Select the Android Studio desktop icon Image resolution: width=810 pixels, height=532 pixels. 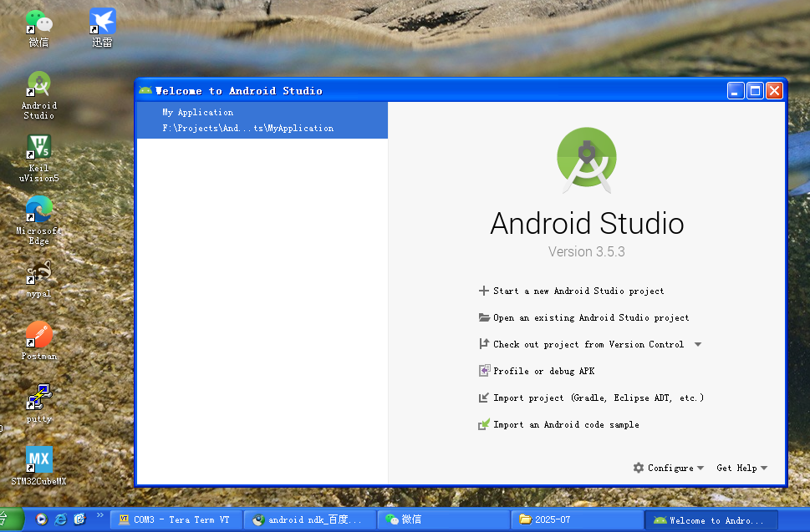coord(38,95)
